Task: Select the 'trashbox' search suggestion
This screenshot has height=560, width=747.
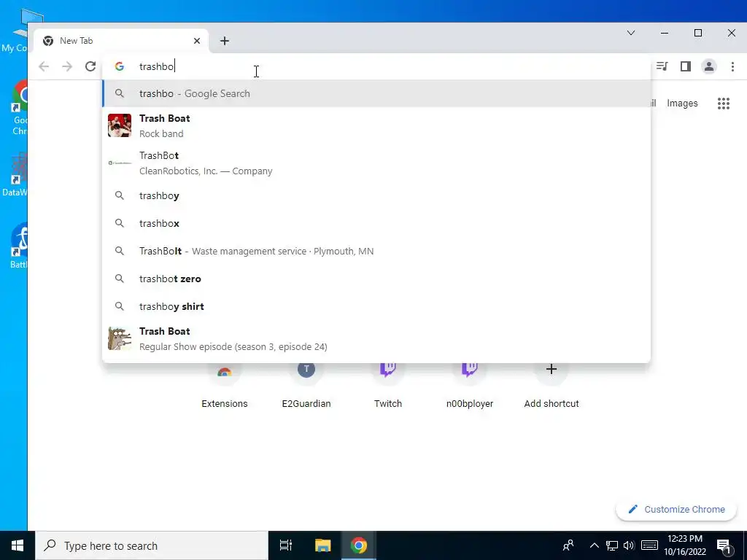Action: point(376,223)
